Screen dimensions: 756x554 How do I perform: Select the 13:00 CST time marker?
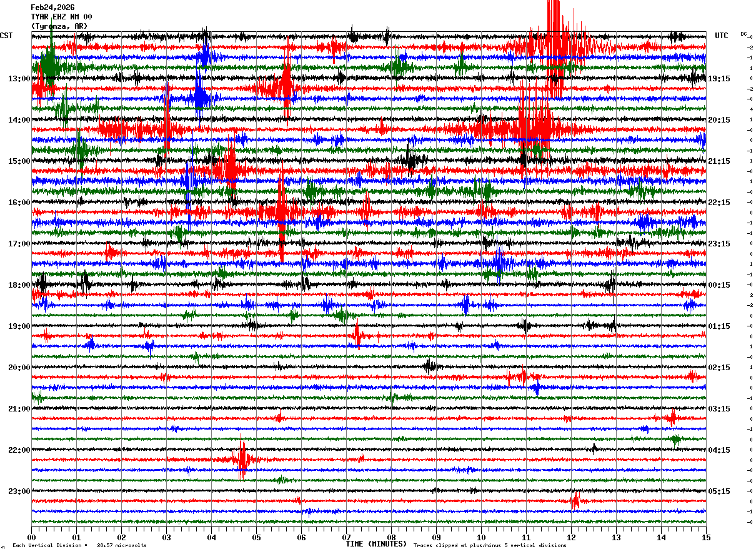[x=19, y=79]
